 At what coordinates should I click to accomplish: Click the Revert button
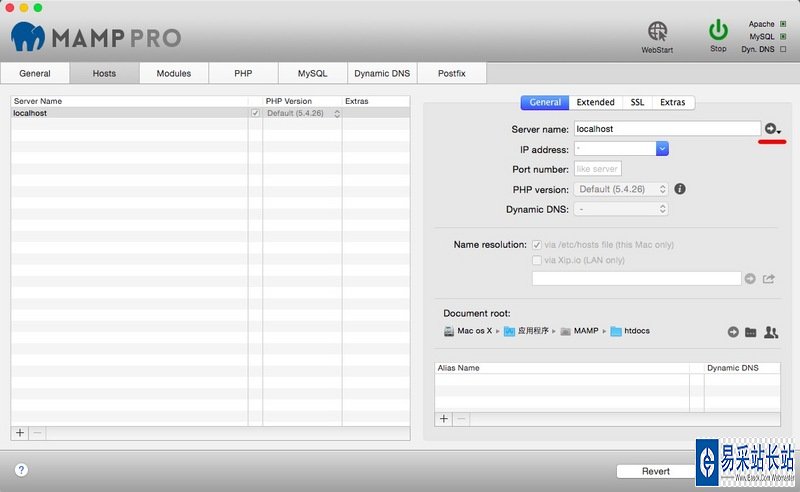click(x=656, y=471)
